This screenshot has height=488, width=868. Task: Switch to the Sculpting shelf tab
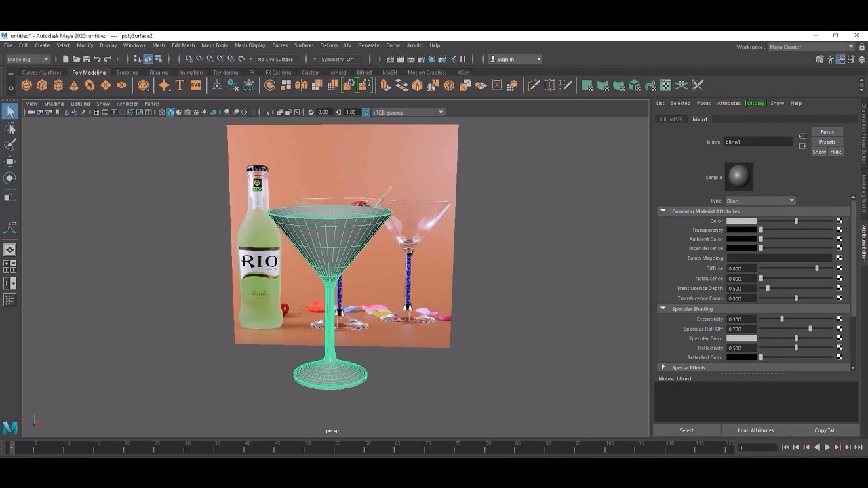tap(127, 73)
